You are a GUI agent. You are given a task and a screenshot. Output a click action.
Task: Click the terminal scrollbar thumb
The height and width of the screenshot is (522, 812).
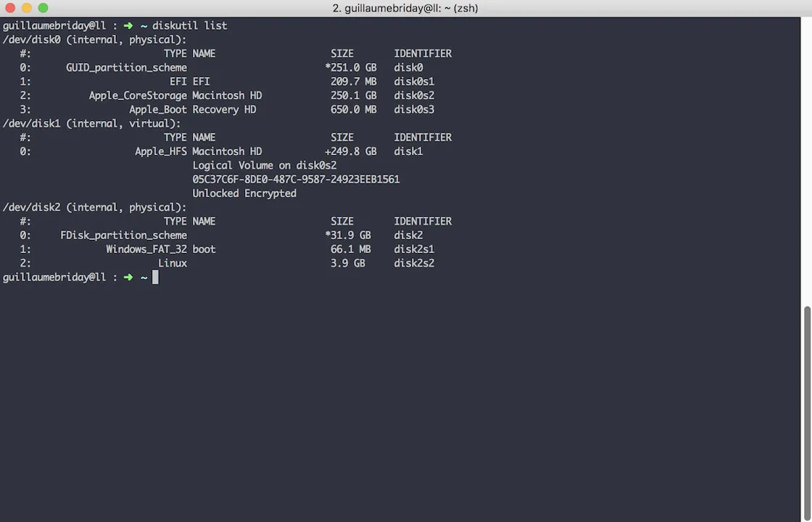tap(807, 414)
